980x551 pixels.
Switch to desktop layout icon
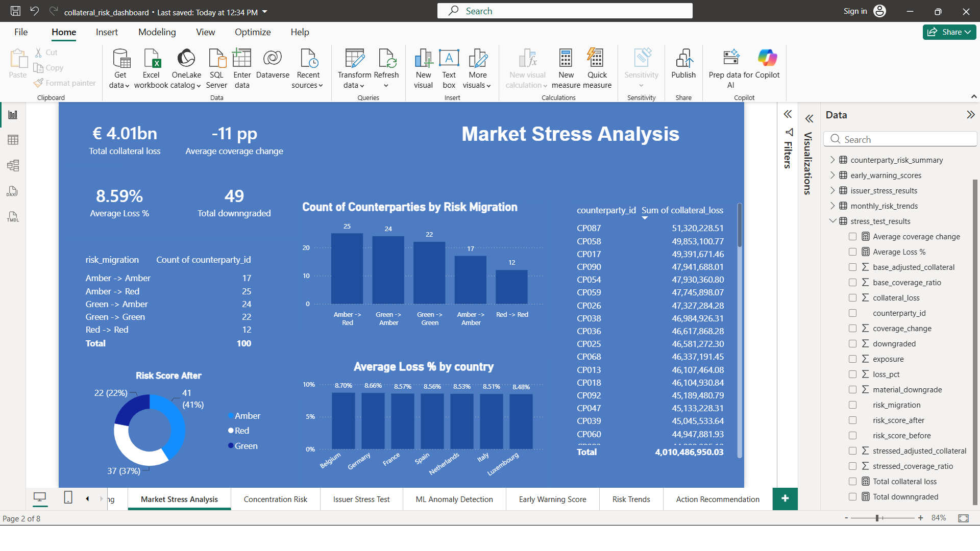(x=39, y=497)
